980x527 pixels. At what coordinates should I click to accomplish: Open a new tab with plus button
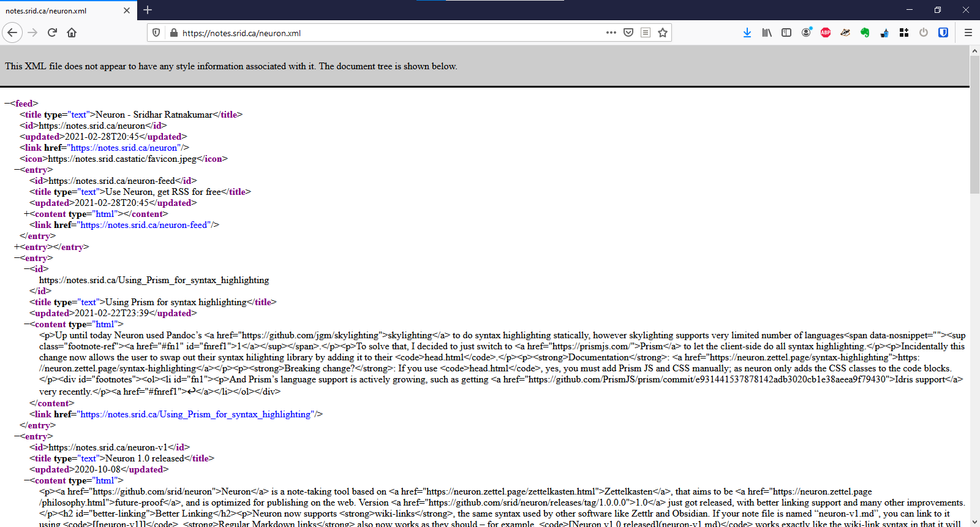click(148, 10)
